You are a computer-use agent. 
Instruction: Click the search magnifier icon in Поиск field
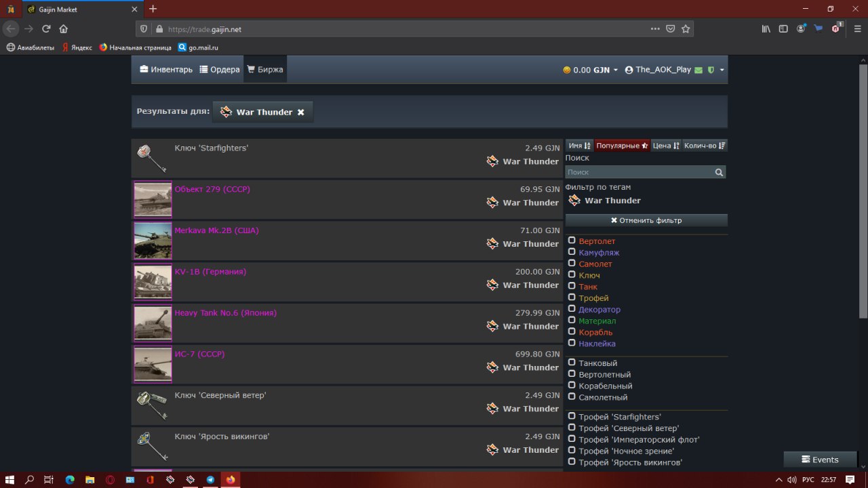click(x=719, y=173)
